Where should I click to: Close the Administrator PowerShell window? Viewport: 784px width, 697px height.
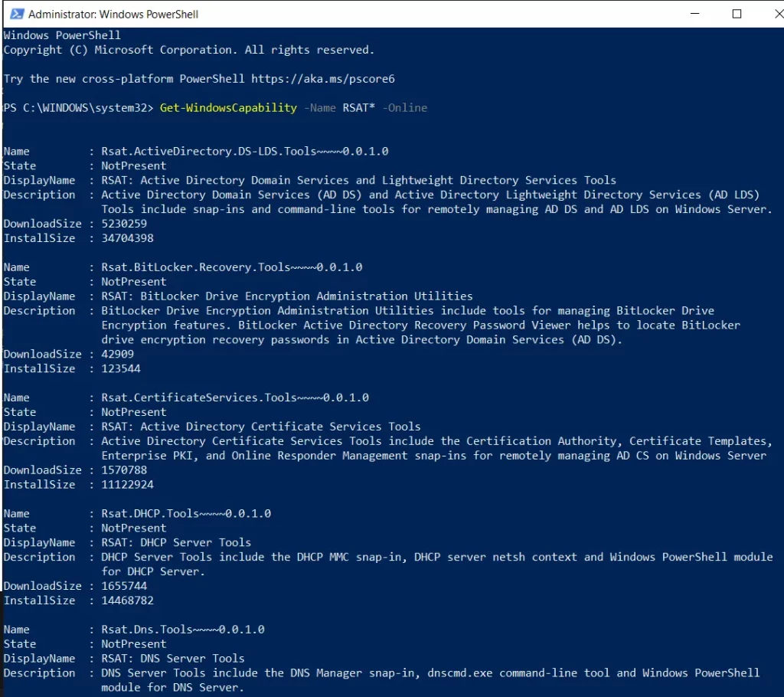tap(769, 14)
